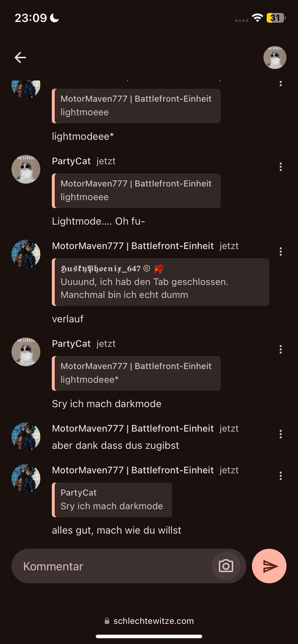Open quoted 'Sry ich mach darkmode' reply
The image size is (298, 644).
(x=112, y=500)
